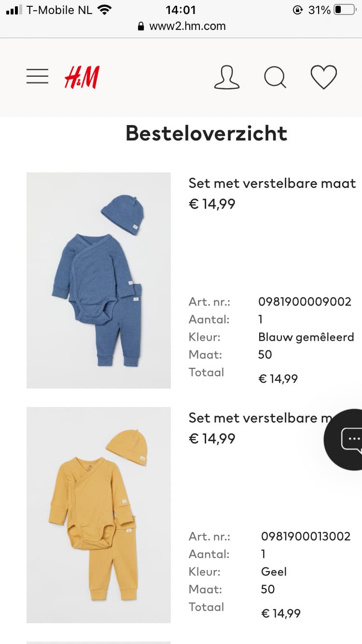Tap the Wi-Fi icon in status bar

pos(104,10)
